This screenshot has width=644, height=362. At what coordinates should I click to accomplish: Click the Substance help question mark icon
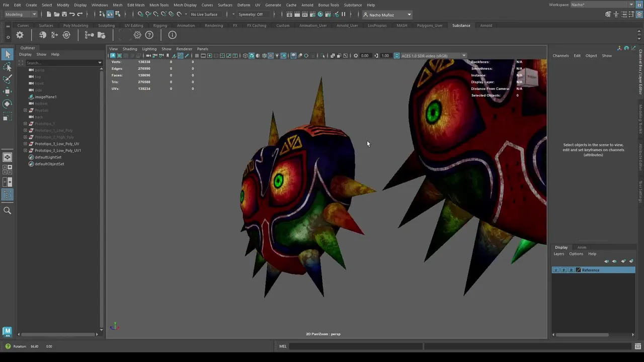[149, 35]
